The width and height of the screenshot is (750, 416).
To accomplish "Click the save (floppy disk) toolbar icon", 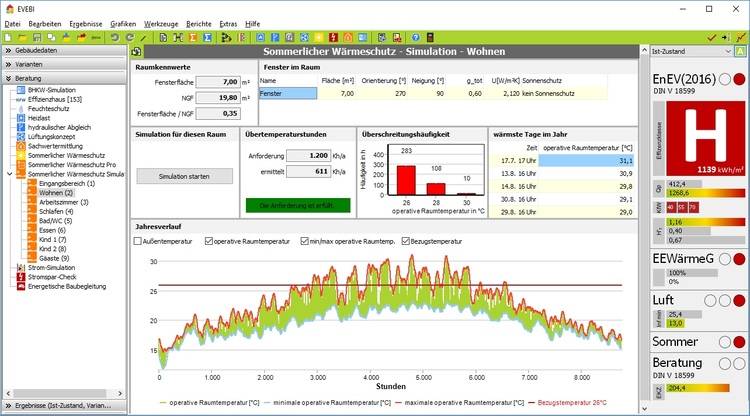I will click(x=37, y=37).
